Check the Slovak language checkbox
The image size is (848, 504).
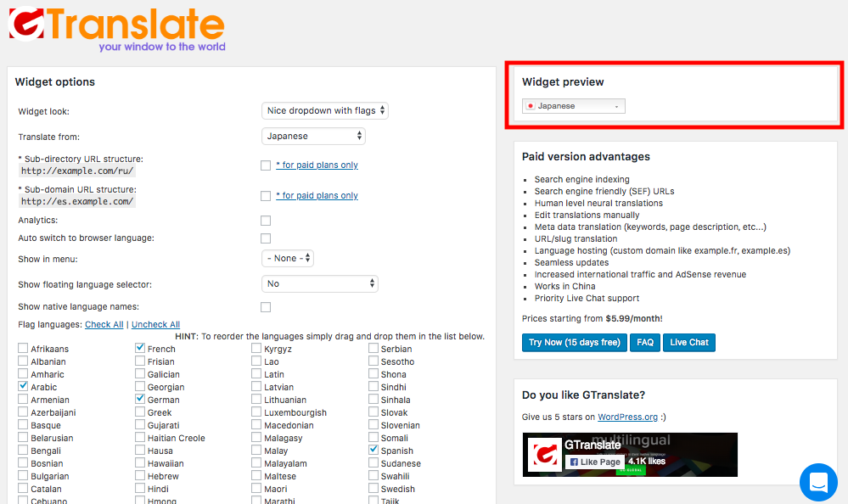pos(373,412)
